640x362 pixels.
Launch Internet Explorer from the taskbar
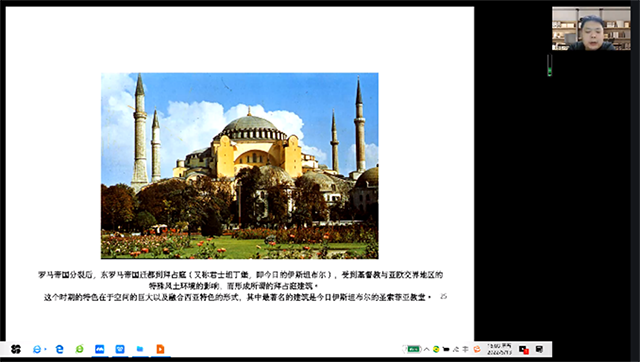click(37, 349)
